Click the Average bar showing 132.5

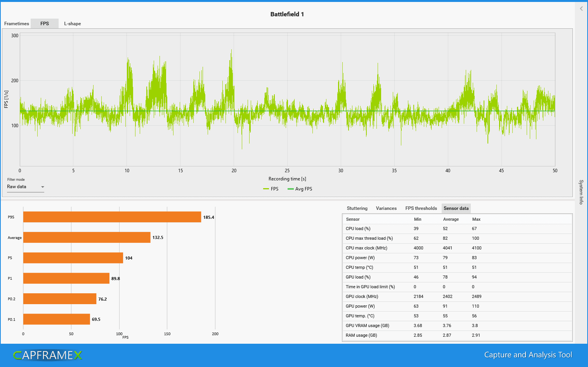click(87, 237)
